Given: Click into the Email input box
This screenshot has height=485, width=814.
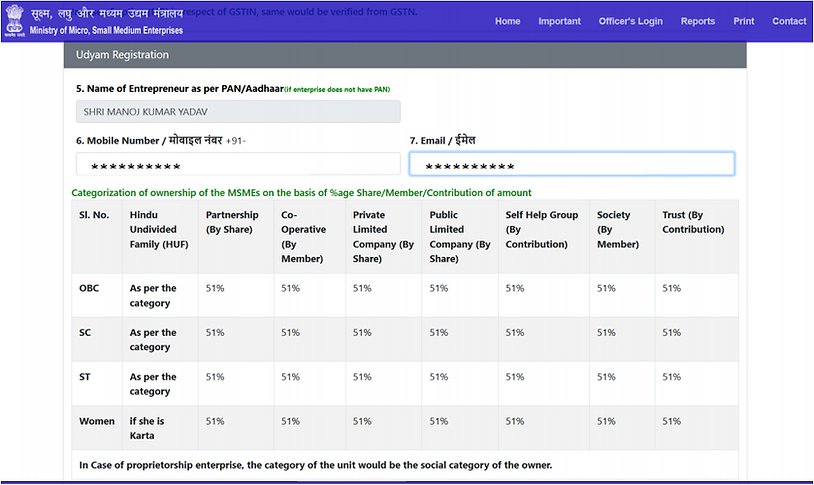Looking at the screenshot, I should click(571, 164).
